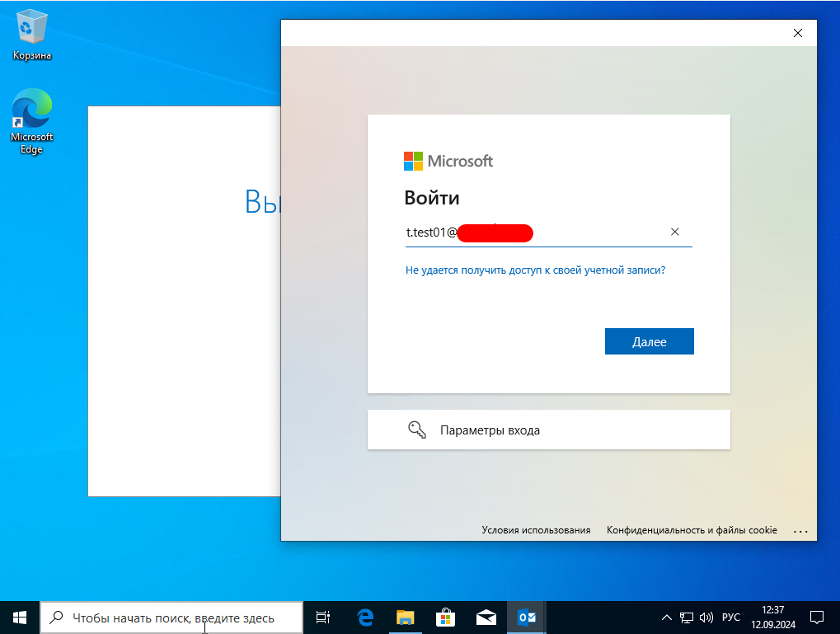This screenshot has width=840, height=634.
Task: Open the clock and calendar showing 12:37
Action: 773,618
